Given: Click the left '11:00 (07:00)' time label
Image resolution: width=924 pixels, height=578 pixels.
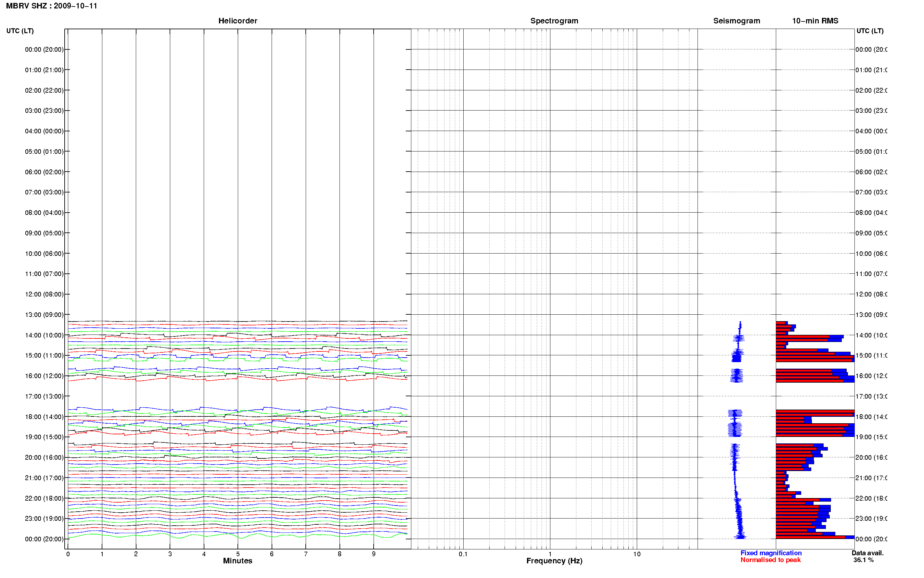Looking at the screenshot, I should (x=44, y=274).
